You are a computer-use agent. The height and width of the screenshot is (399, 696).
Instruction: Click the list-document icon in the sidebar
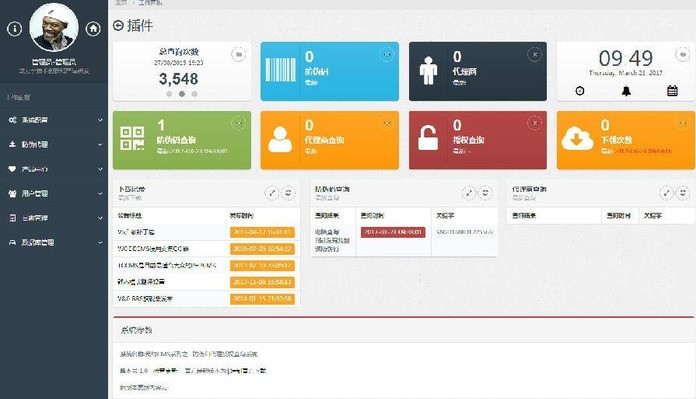(12, 218)
